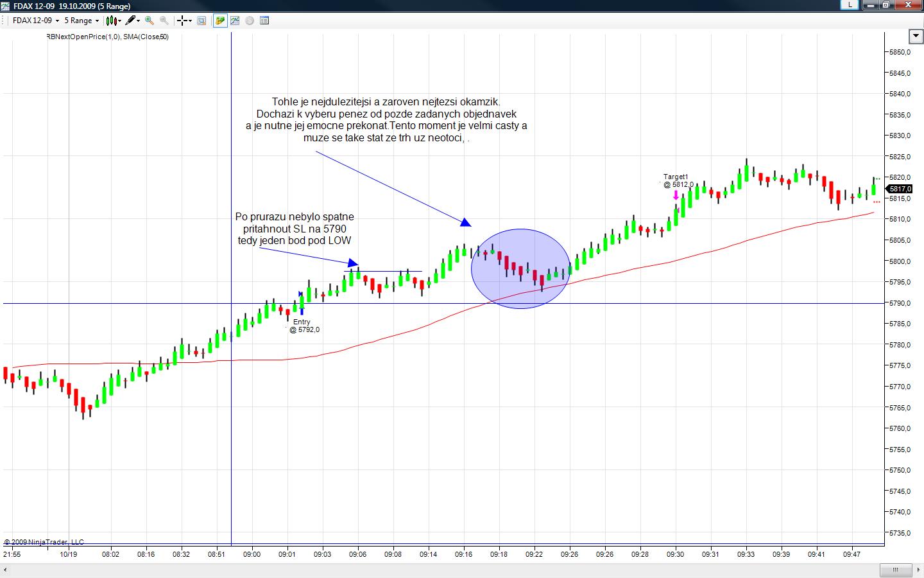Viewport: 924px width, 578px height.
Task: Click the 5775,0 price axis label
Action: (900, 366)
